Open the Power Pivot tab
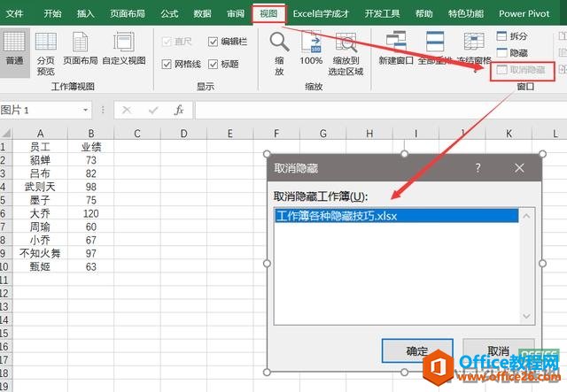Image resolution: width=567 pixels, height=392 pixels. 524,14
